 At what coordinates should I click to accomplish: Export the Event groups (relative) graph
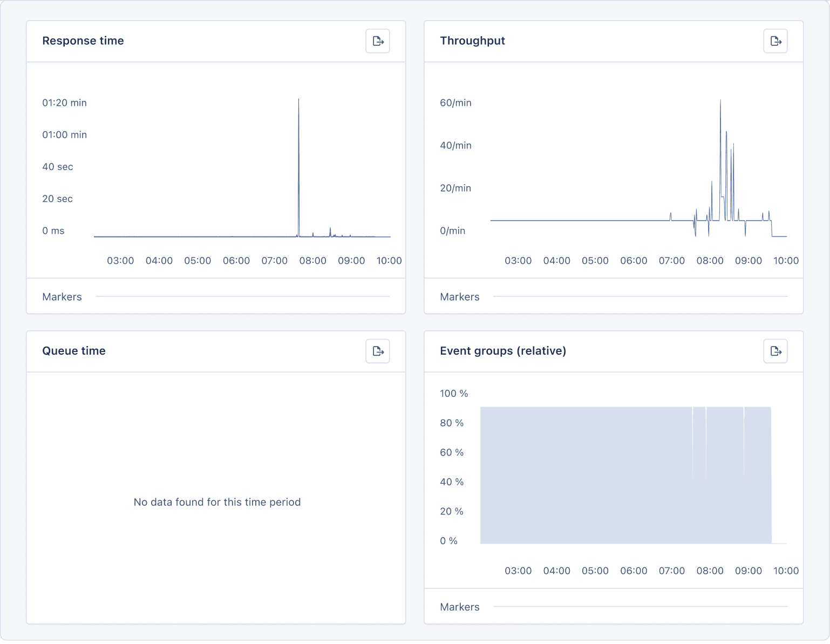775,351
